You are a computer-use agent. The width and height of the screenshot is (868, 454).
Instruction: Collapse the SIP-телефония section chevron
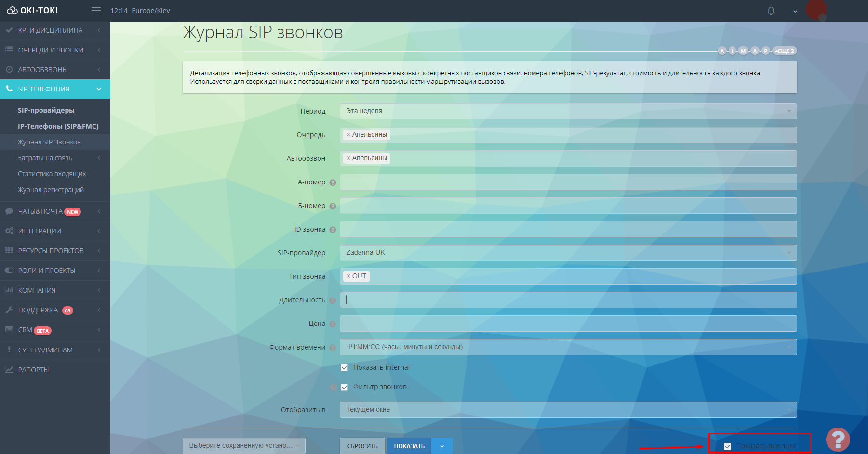coord(99,89)
